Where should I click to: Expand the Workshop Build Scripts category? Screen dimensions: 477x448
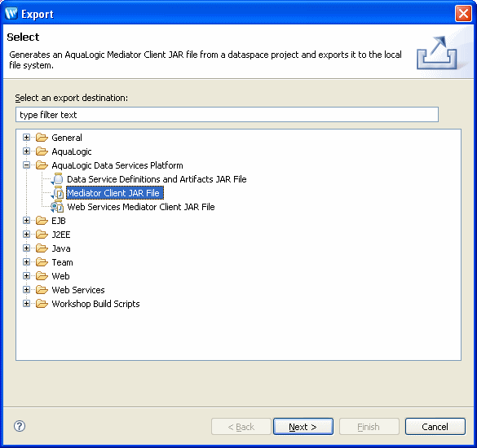[26, 303]
